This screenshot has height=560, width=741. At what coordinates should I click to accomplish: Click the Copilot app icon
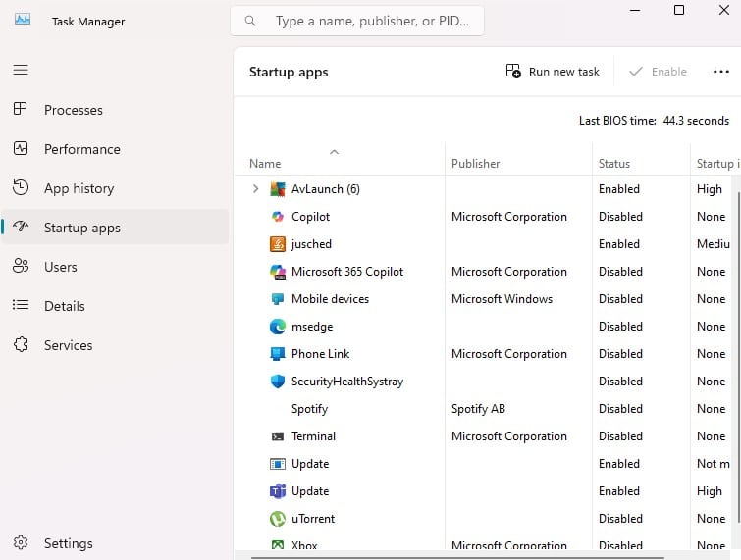[x=278, y=217]
